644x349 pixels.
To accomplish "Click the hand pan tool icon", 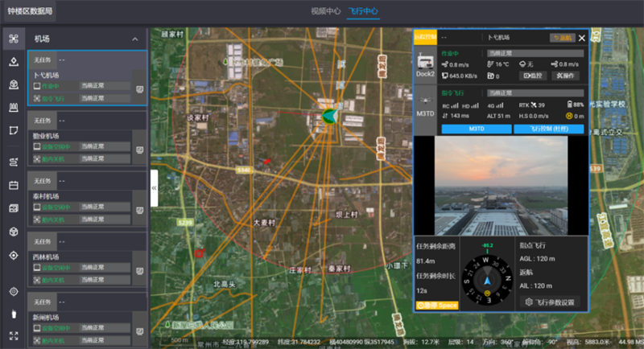I will (x=12, y=314).
